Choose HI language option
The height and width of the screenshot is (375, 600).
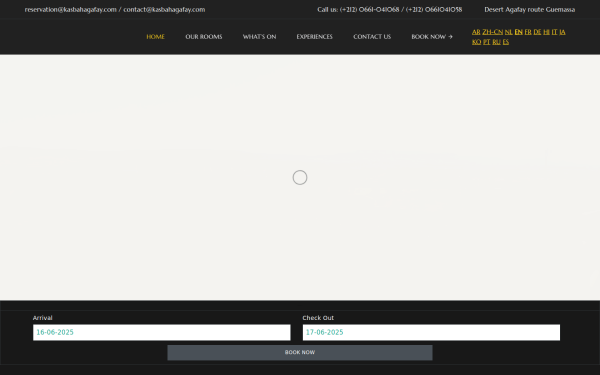coord(546,32)
